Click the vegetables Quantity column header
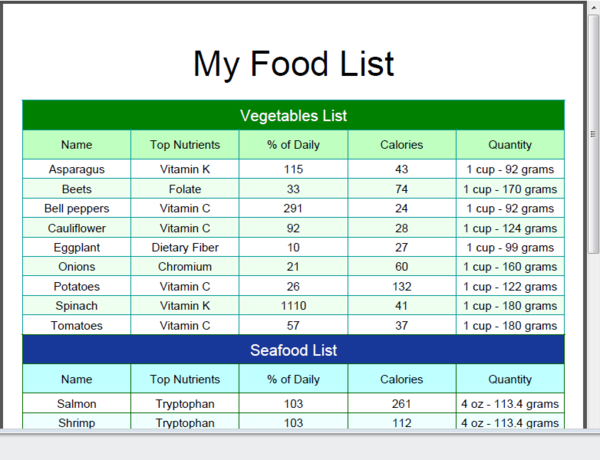600x460 pixels. (x=510, y=145)
